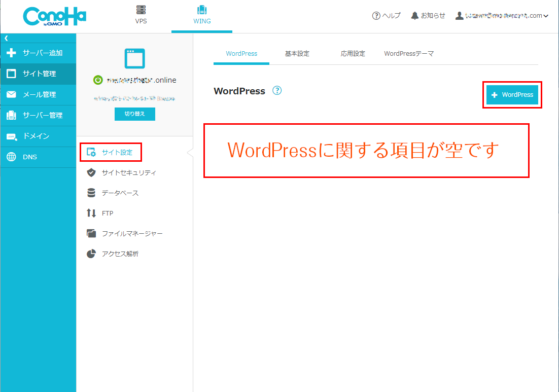Switch to the 応用設定 tab
Image resolution: width=559 pixels, height=392 pixels.
pyautogui.click(x=353, y=54)
